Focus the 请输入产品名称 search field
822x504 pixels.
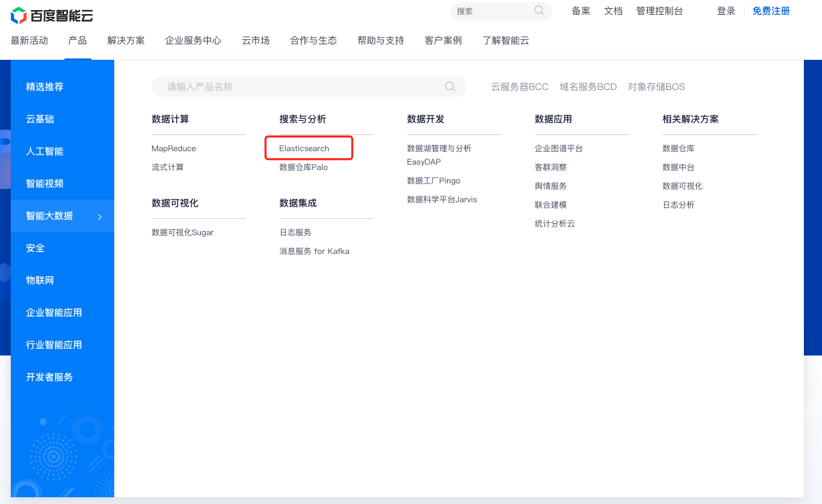309,87
